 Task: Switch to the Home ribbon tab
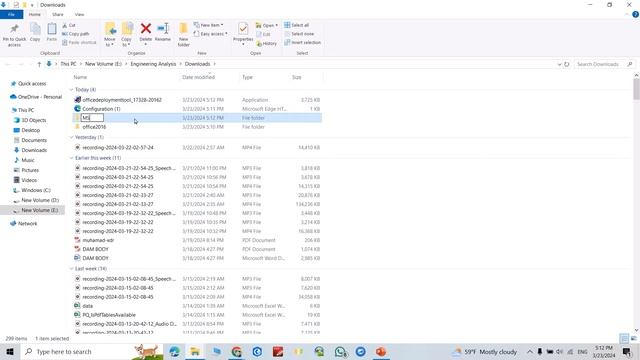pos(34,14)
